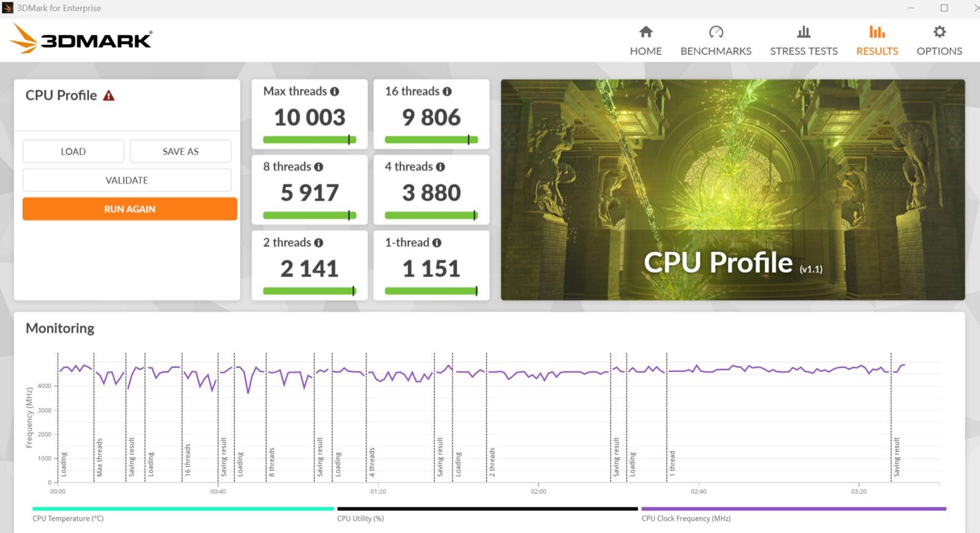
Task: Click info icon next to Max threads
Action: coord(334,92)
